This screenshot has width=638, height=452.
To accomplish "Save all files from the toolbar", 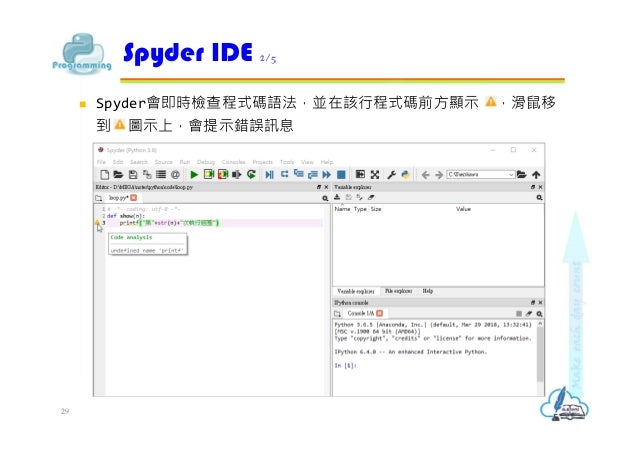I will coord(147,175).
